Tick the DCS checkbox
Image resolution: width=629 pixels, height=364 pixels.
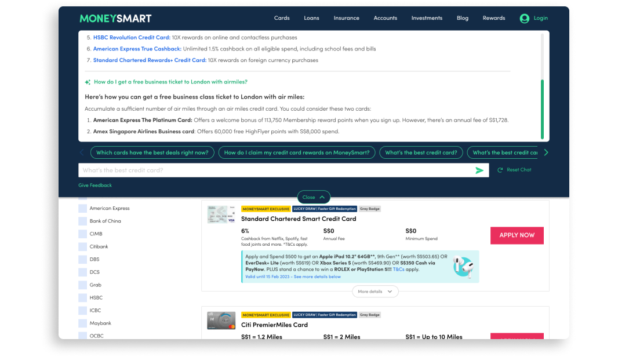[x=83, y=272]
